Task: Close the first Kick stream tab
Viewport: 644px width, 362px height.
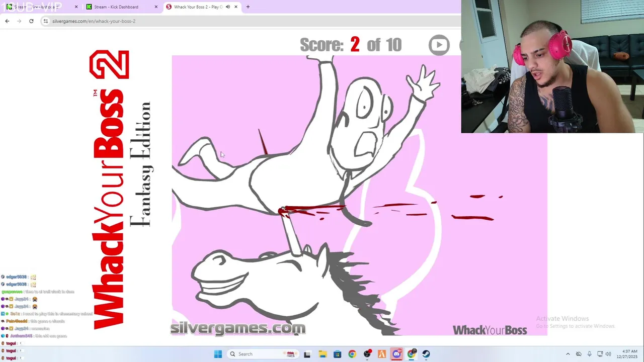Action: pos(76,7)
